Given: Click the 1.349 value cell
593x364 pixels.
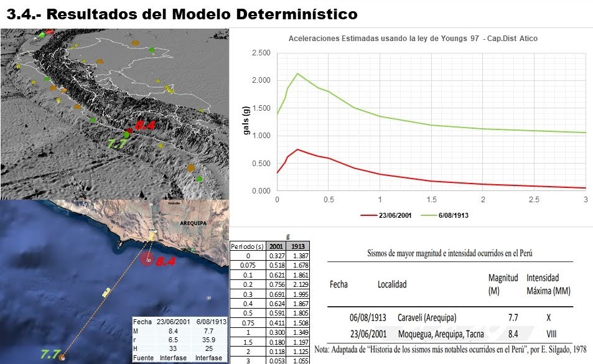Looking at the screenshot, I should pyautogui.click(x=298, y=332).
